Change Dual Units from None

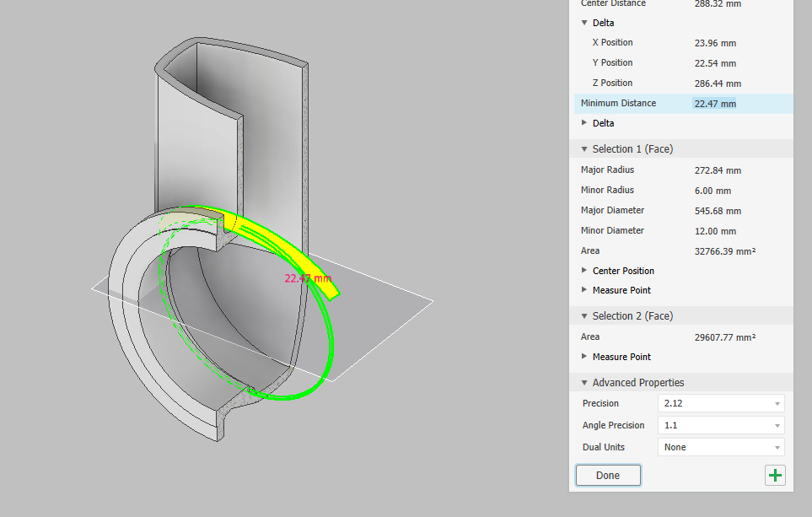click(720, 447)
